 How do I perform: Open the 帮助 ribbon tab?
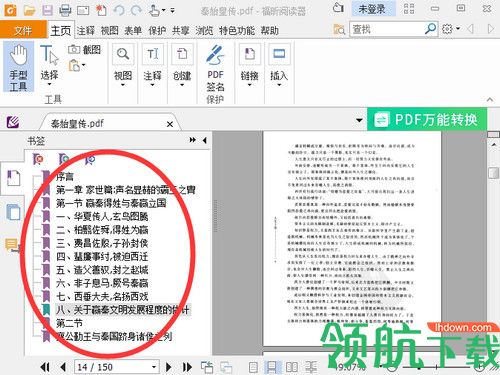pyautogui.click(x=270, y=31)
